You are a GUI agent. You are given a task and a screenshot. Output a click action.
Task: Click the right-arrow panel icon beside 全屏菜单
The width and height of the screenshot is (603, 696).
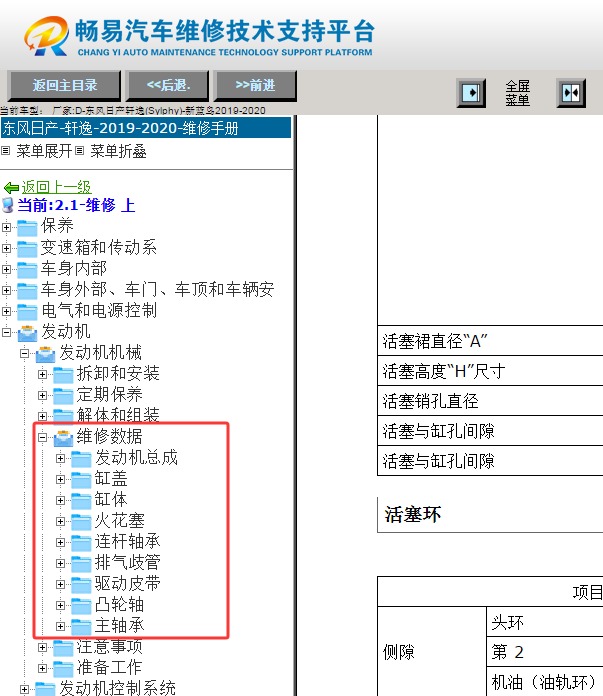(471, 93)
